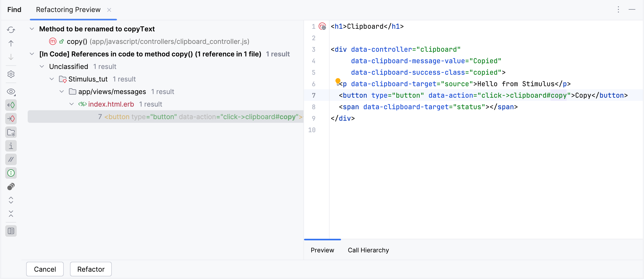Click the 'app/views/messages' folder label
This screenshot has height=279, width=644.
coord(112,92)
